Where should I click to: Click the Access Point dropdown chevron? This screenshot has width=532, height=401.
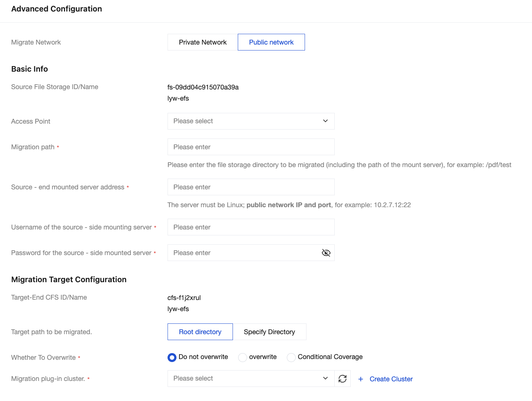pos(325,121)
